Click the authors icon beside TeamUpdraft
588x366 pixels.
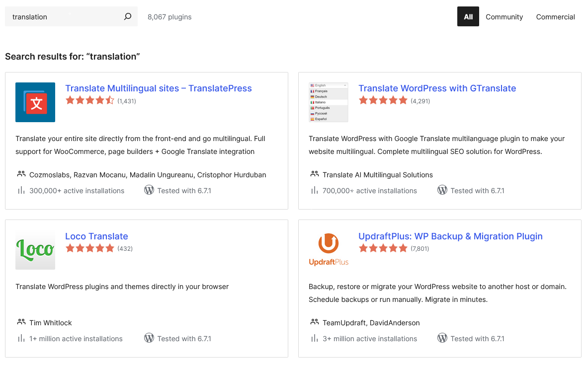click(x=315, y=322)
